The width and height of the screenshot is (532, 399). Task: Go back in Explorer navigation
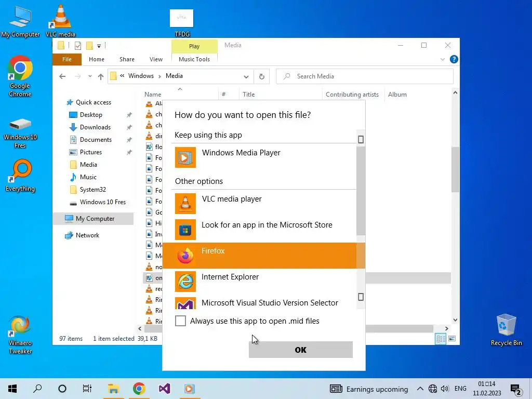point(62,76)
